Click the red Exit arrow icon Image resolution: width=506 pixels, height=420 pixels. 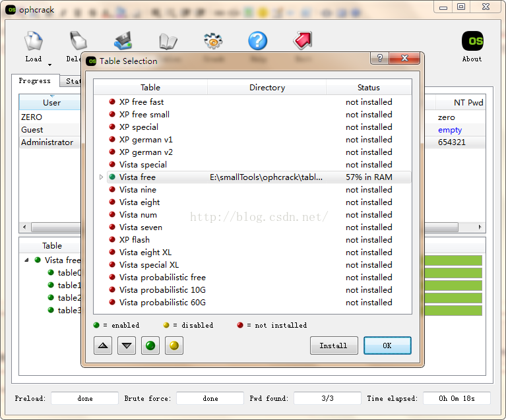coord(303,41)
